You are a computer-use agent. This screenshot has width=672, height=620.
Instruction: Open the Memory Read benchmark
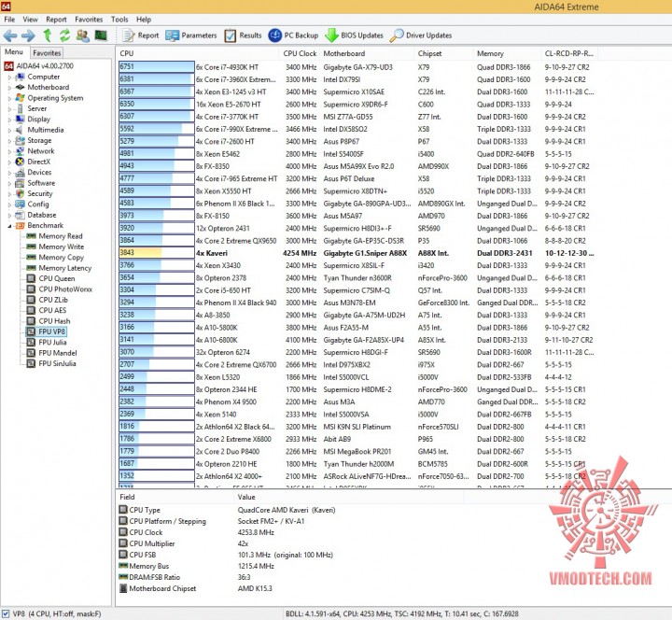(x=61, y=236)
